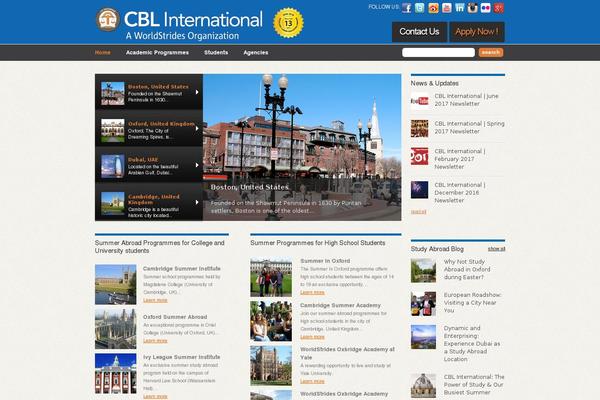Viewport: 600px width, 400px height.
Task: Click the Cambridge Summer Institute photo
Action: coord(116,284)
